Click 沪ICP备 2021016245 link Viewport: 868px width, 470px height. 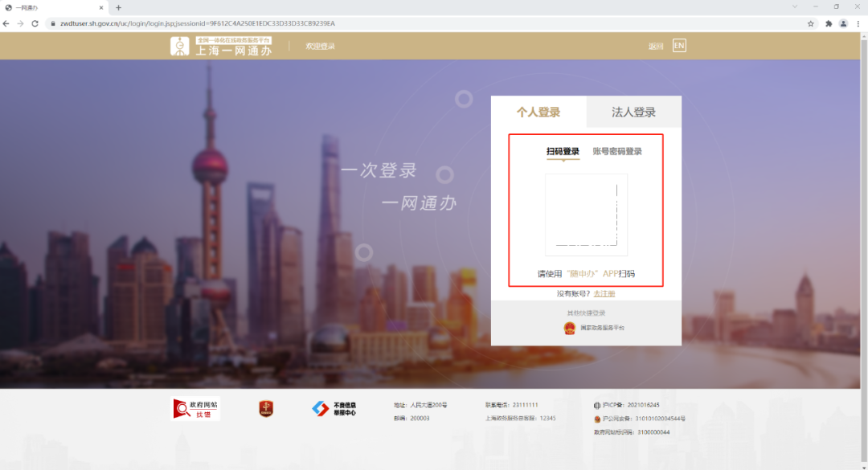pos(627,405)
